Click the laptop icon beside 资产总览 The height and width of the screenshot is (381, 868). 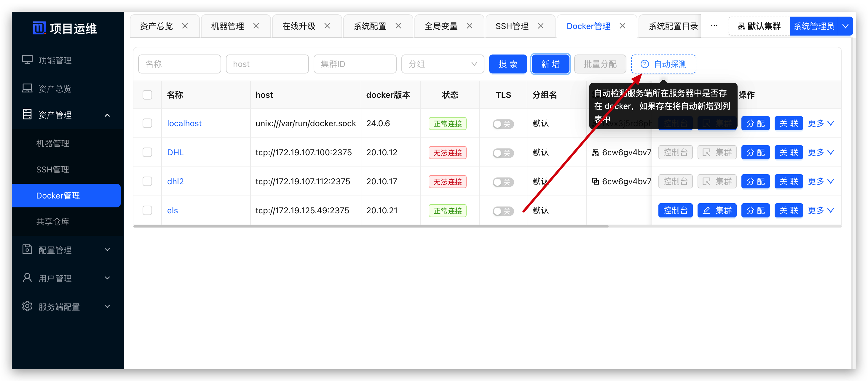click(x=27, y=88)
